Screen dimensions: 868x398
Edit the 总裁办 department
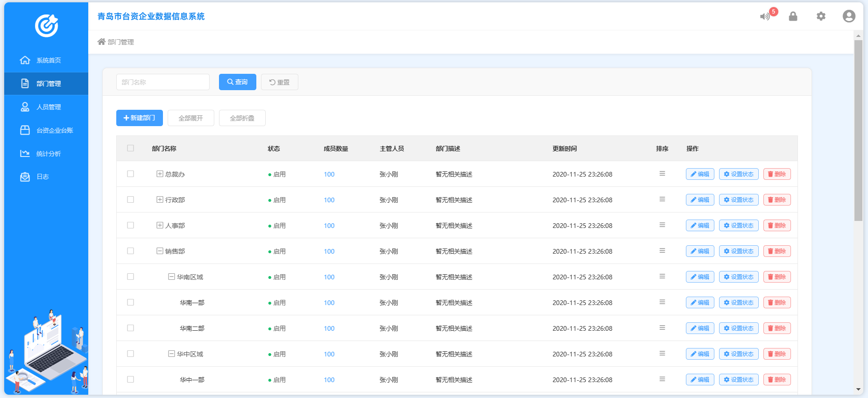(x=700, y=174)
